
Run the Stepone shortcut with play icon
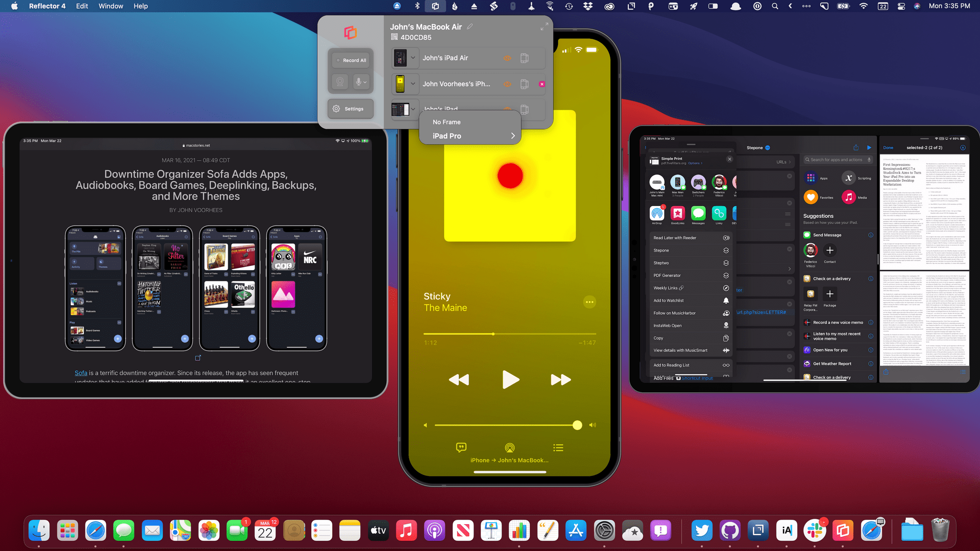(x=869, y=147)
